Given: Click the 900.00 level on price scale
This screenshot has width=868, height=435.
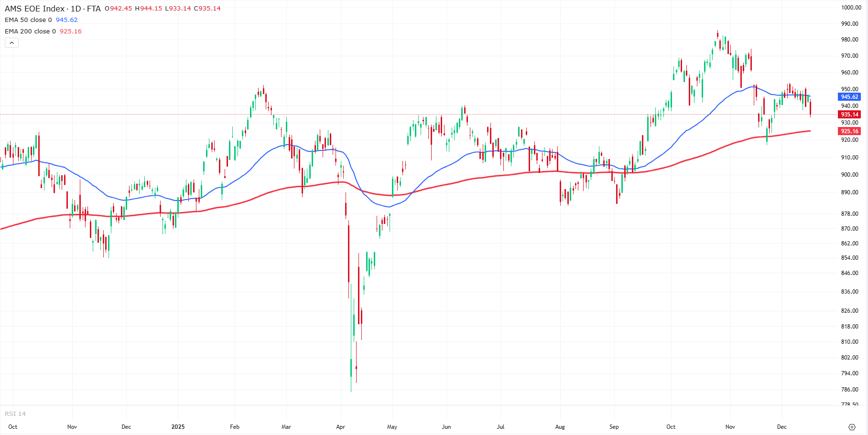Looking at the screenshot, I should point(849,175).
